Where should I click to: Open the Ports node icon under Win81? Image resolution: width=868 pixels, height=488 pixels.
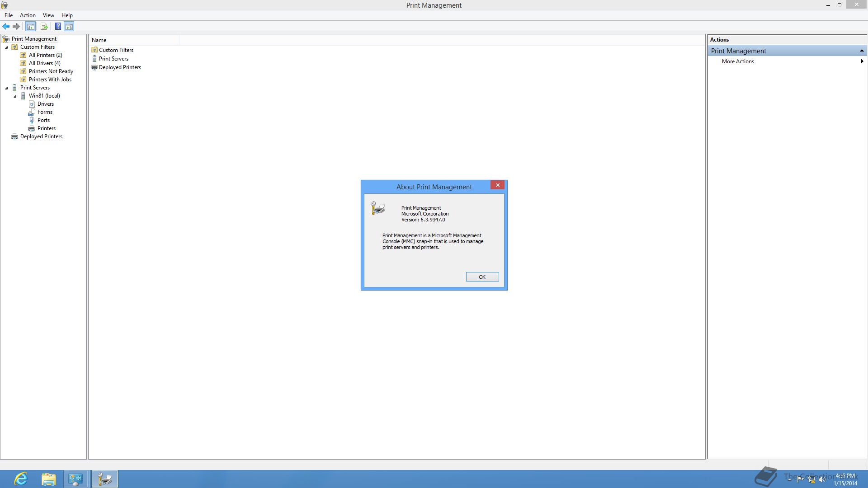(x=32, y=120)
